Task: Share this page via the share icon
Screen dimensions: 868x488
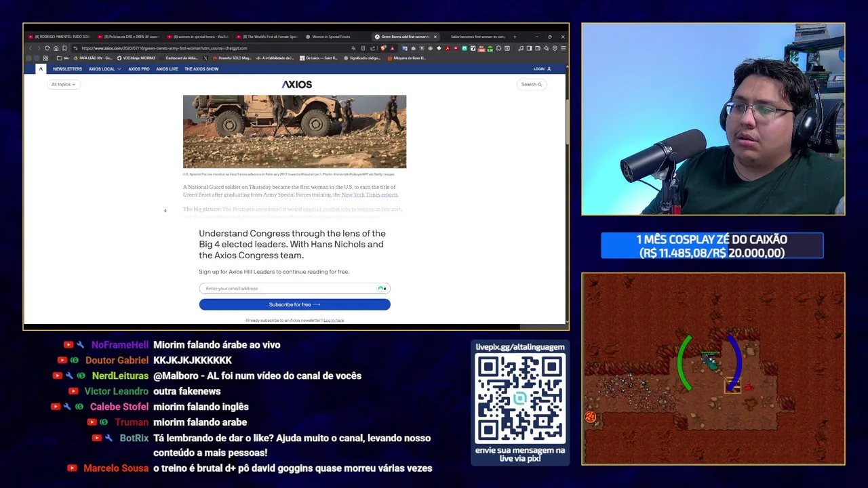Action: tap(372, 48)
